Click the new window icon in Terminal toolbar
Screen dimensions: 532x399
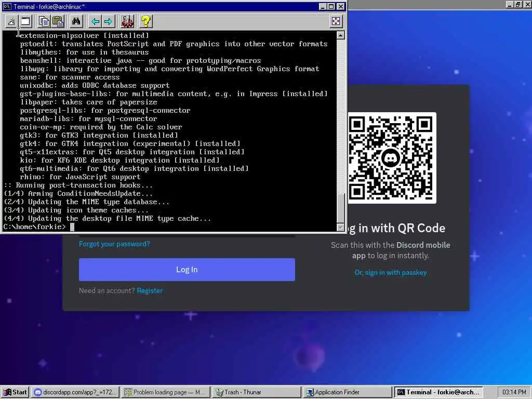coord(25,21)
